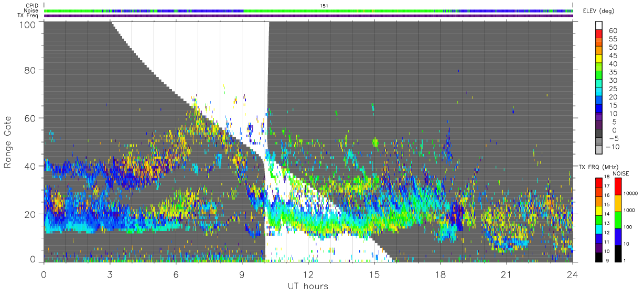
Task: Click UT hours tick label 21
Action: 506,274
